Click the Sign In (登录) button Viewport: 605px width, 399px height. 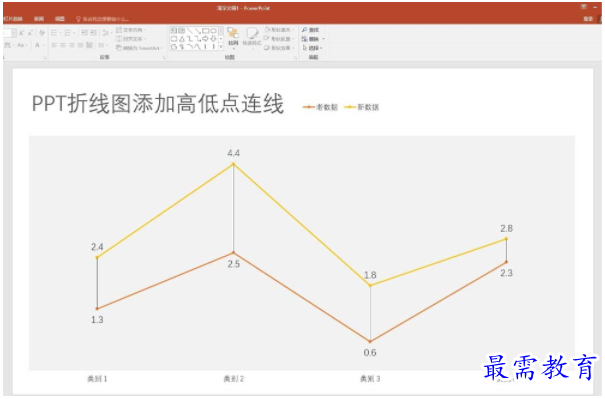588,19
